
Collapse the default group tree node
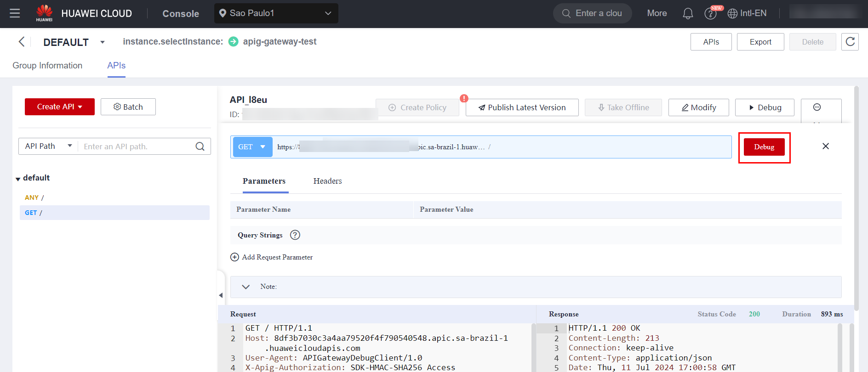coord(18,179)
